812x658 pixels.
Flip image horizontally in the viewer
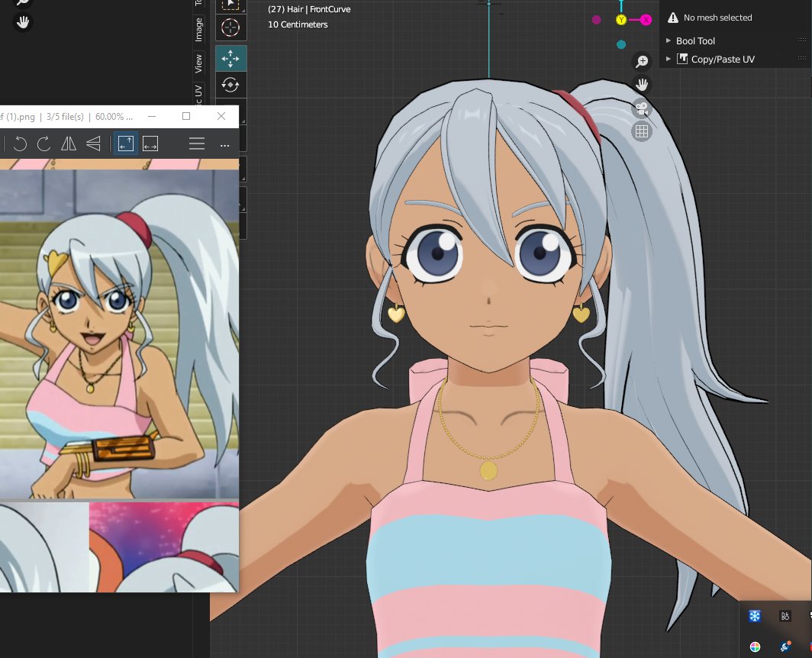pos(69,144)
